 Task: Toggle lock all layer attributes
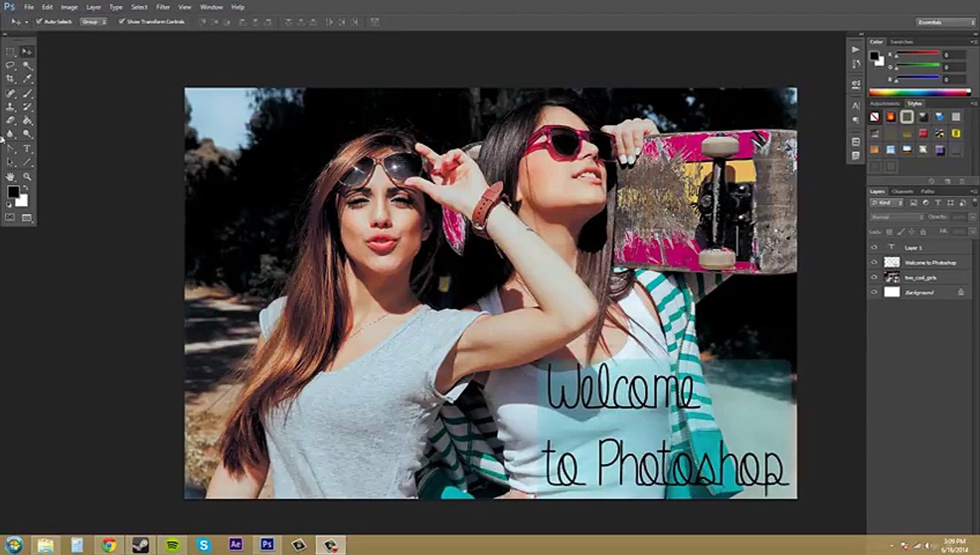tap(923, 231)
